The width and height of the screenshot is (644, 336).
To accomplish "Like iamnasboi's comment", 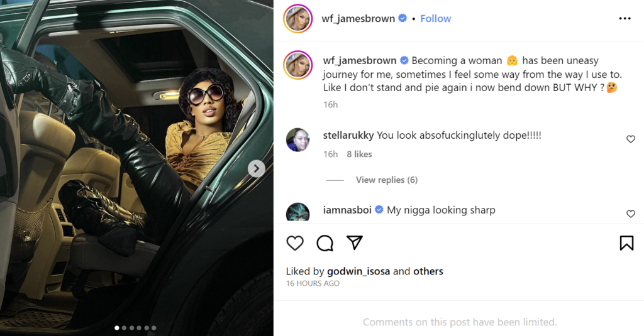I will [631, 214].
